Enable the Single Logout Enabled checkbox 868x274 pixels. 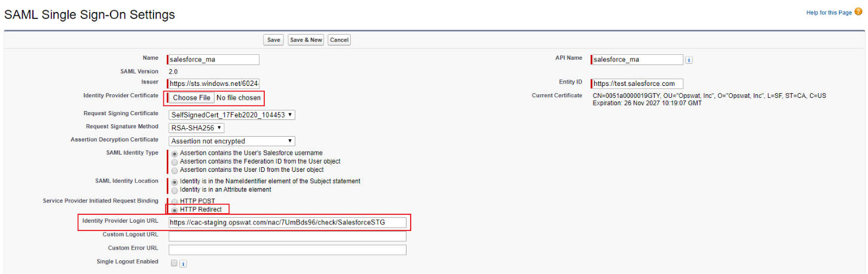(x=174, y=263)
